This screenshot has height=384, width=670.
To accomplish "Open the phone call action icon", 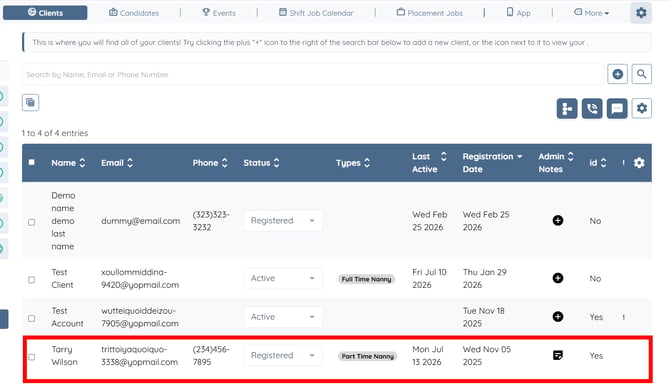I will (592, 108).
